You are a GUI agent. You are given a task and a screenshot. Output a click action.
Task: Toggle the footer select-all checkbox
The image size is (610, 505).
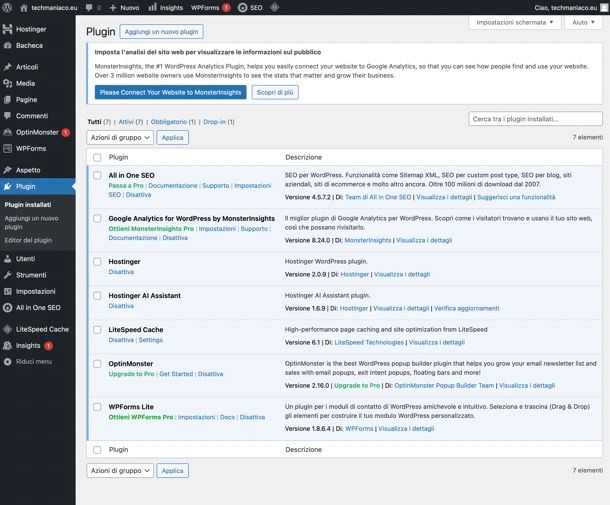(x=97, y=450)
